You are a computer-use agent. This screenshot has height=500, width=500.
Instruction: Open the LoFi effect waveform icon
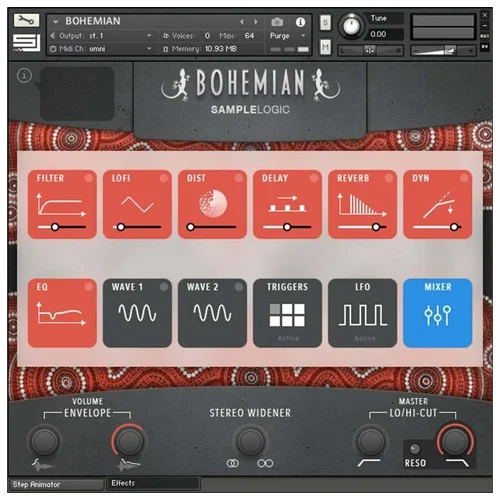click(137, 204)
